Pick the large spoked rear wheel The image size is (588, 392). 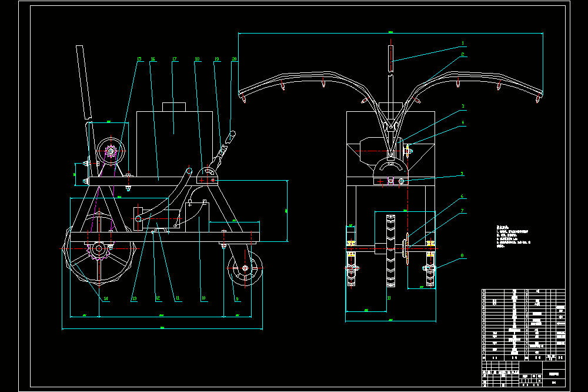tap(99, 248)
